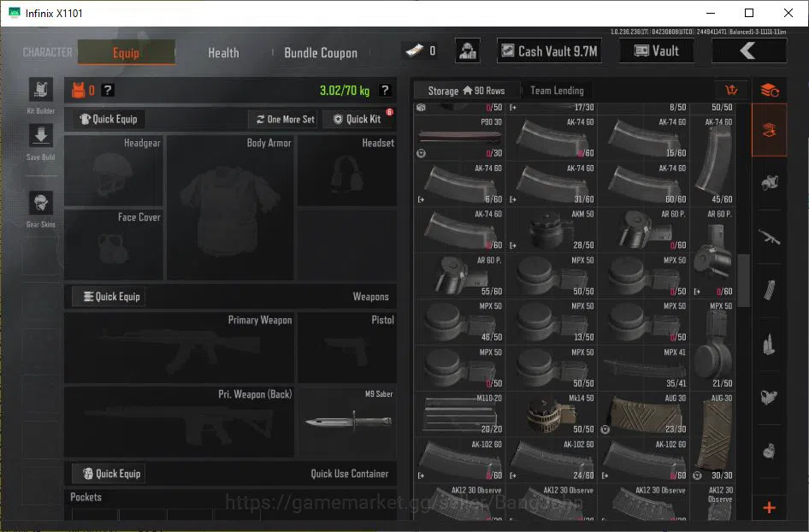The height and width of the screenshot is (532, 809).
Task: Click the back arrow button
Action: (x=748, y=50)
